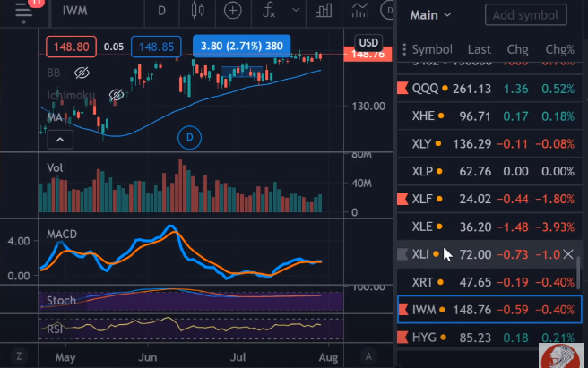Click the circled D dividend marker
The height and width of the screenshot is (368, 588).
pyautogui.click(x=189, y=138)
